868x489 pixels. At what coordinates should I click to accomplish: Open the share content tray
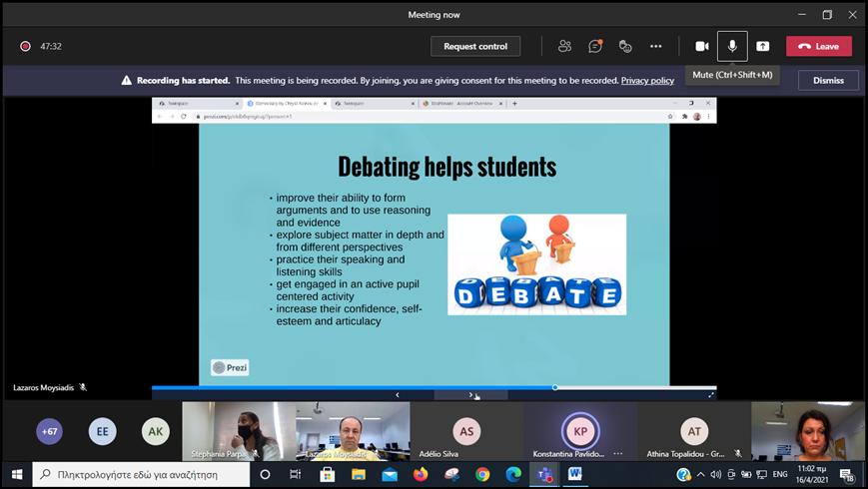763,47
